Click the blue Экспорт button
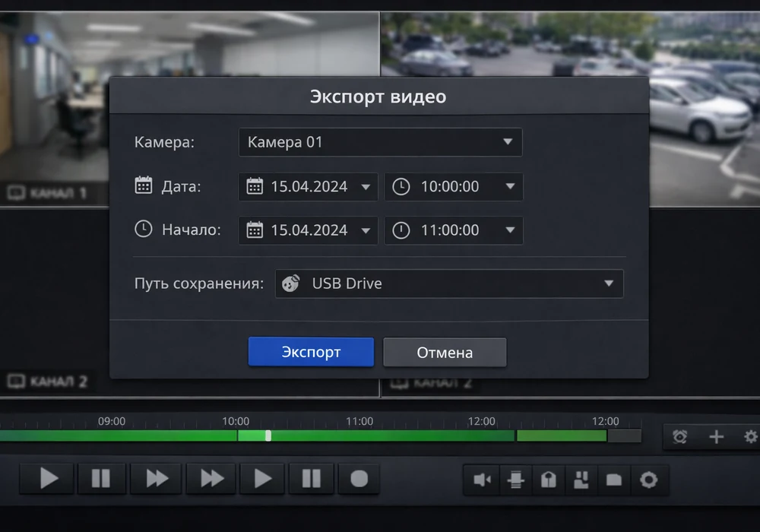Viewport: 760px width, 532px height. point(311,352)
